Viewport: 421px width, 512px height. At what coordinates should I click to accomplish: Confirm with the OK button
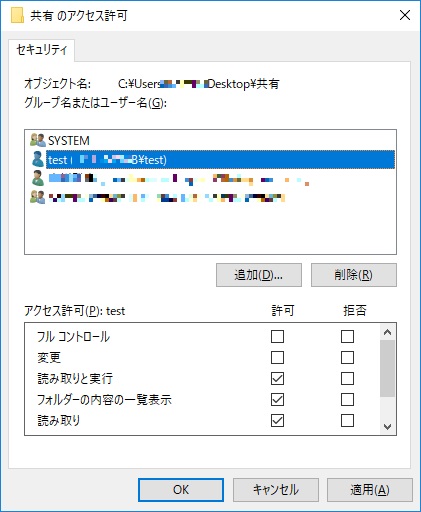click(181, 490)
